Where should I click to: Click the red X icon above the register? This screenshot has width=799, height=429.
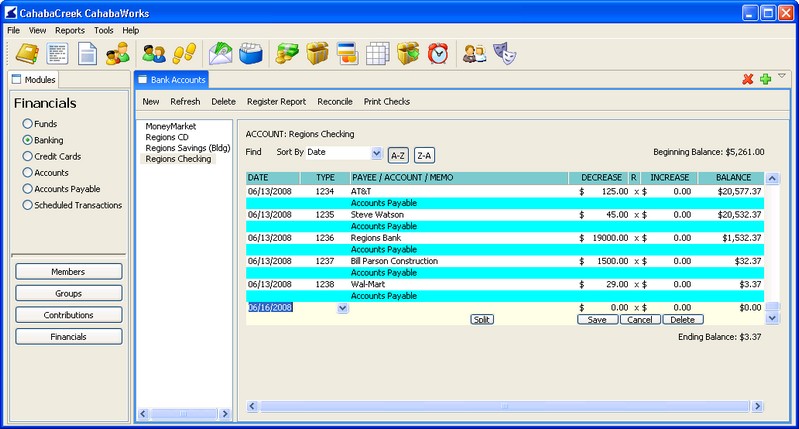[747, 79]
